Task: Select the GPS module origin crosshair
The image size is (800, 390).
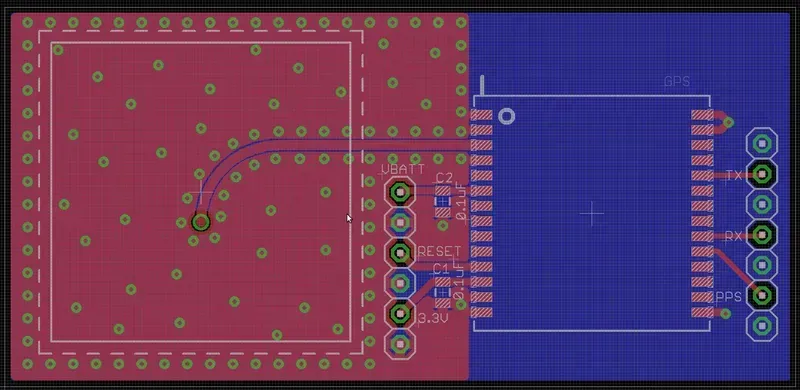Action: (592, 213)
